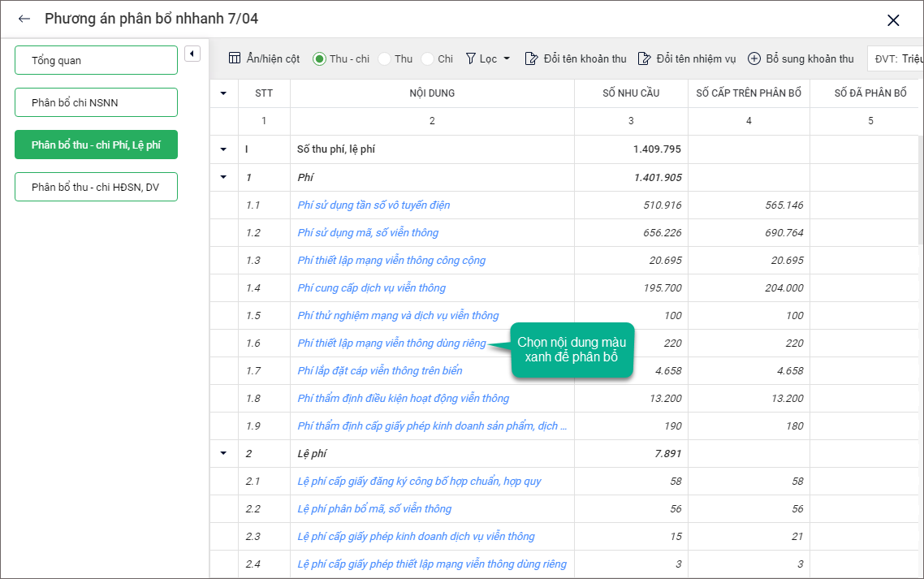Screen dimensions: 924x579
Task: Click the Đổi tên nhiệm vụ edit icon
Action: pos(644,58)
